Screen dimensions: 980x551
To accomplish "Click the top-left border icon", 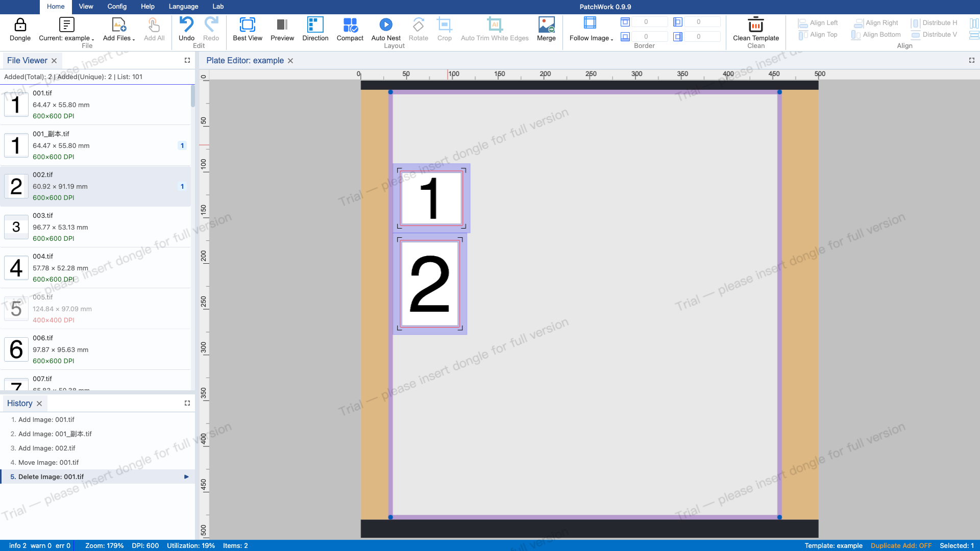I will [x=625, y=22].
